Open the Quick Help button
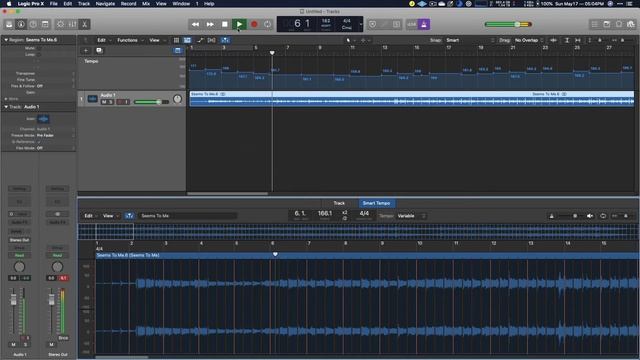Screen dimensions: 640x360 point(33,24)
